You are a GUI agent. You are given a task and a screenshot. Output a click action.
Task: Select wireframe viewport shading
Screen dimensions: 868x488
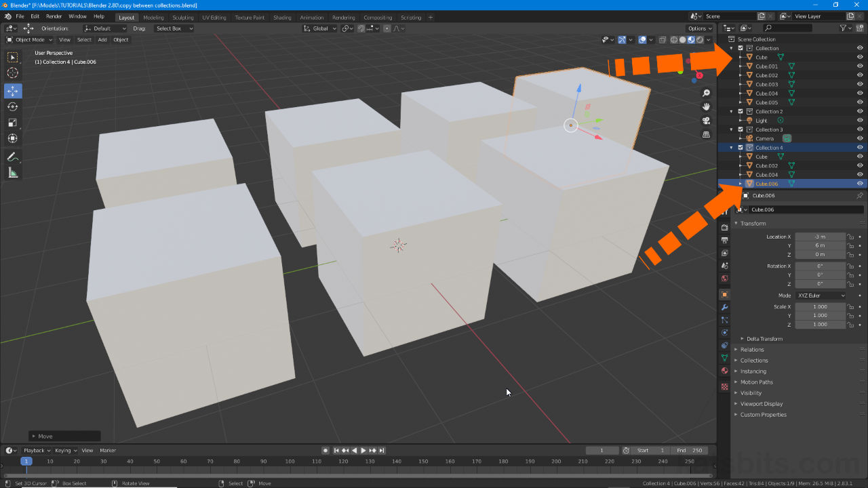pyautogui.click(x=675, y=40)
